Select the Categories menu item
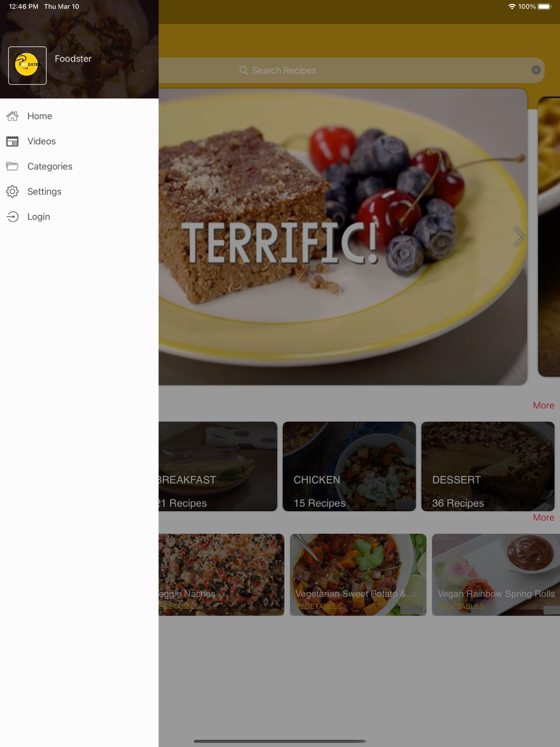Image resolution: width=560 pixels, height=747 pixels. tap(50, 166)
